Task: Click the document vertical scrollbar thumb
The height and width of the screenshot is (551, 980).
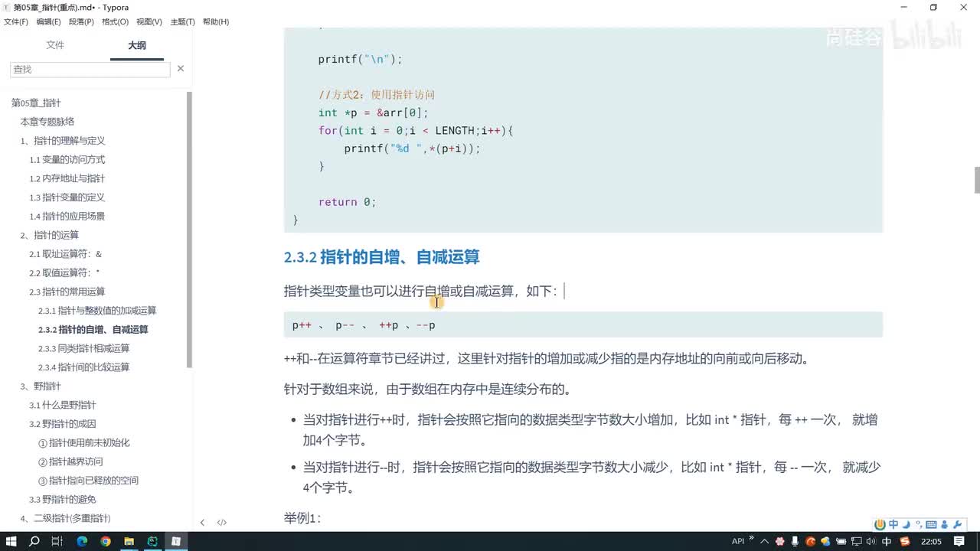Action: point(977,180)
